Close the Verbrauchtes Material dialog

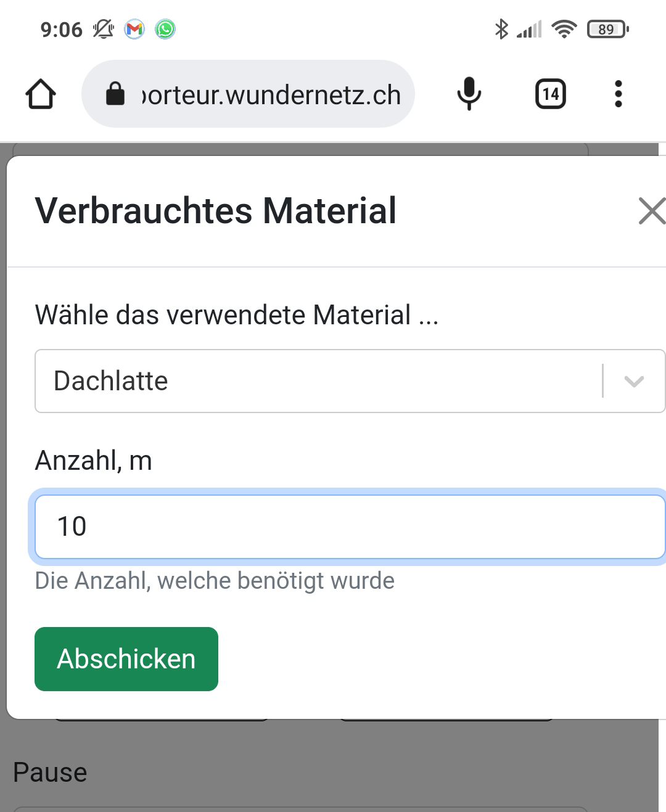pos(651,211)
